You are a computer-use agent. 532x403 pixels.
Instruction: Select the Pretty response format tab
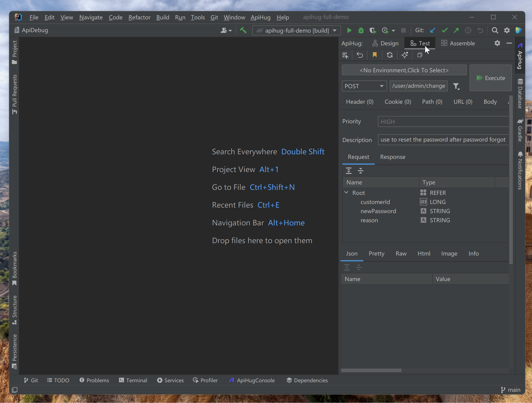pyautogui.click(x=376, y=253)
